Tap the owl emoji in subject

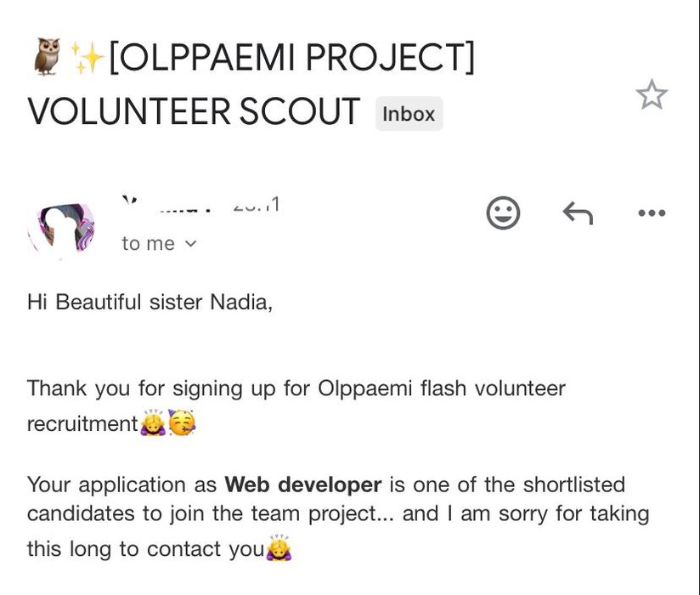point(48,57)
